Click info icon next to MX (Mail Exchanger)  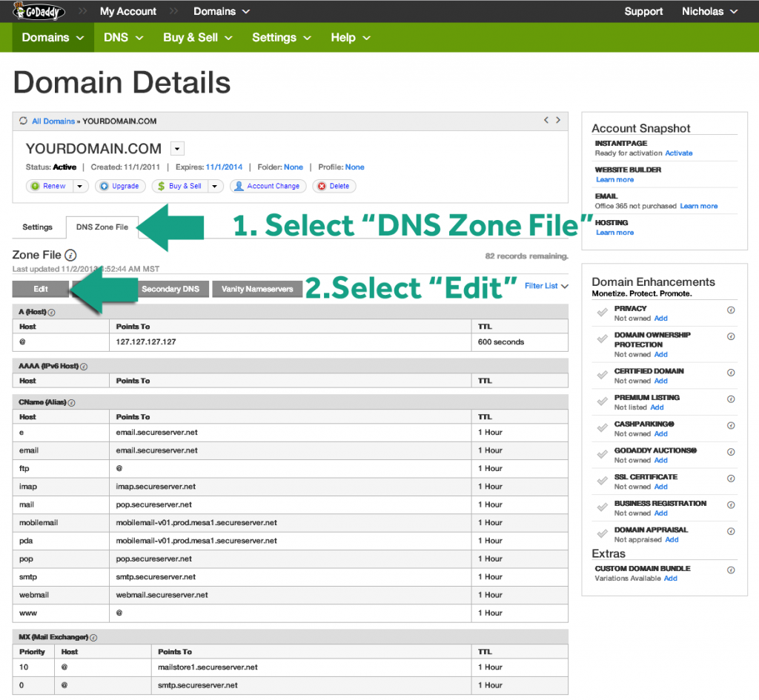pyautogui.click(x=94, y=638)
